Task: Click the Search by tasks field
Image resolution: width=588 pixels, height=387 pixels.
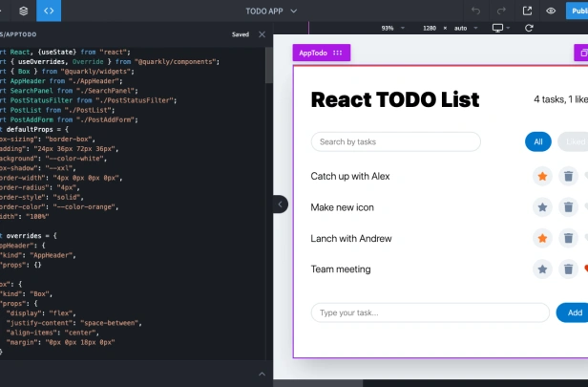Action: (396, 141)
